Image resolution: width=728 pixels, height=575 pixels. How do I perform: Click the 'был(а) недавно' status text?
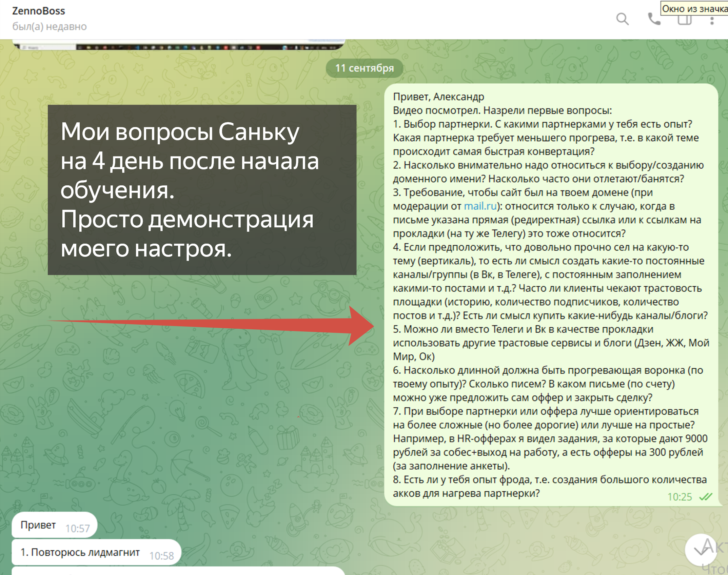point(50,26)
